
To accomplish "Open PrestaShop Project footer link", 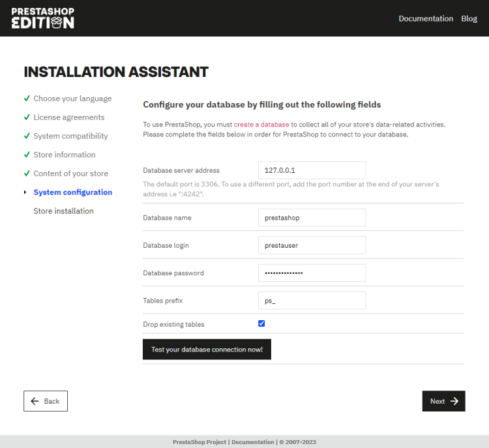I will [200, 442].
